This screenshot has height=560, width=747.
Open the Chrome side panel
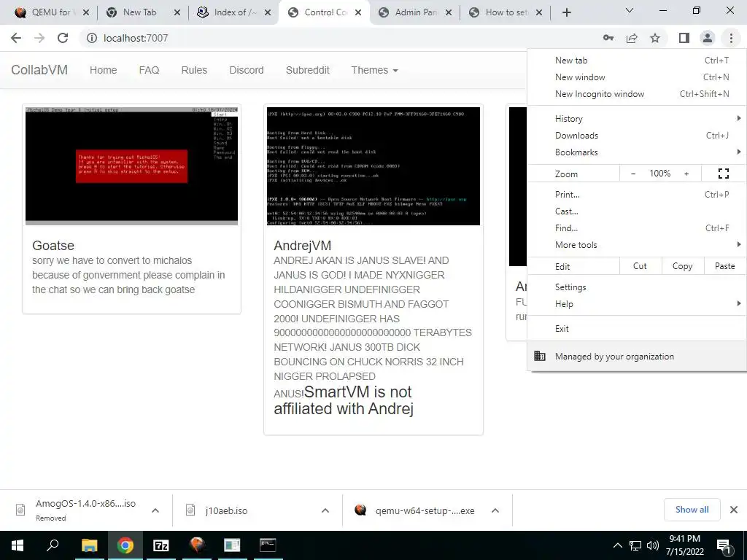pyautogui.click(x=684, y=38)
